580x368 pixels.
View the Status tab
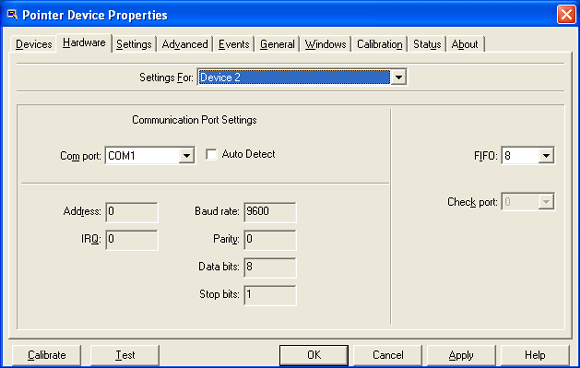427,44
